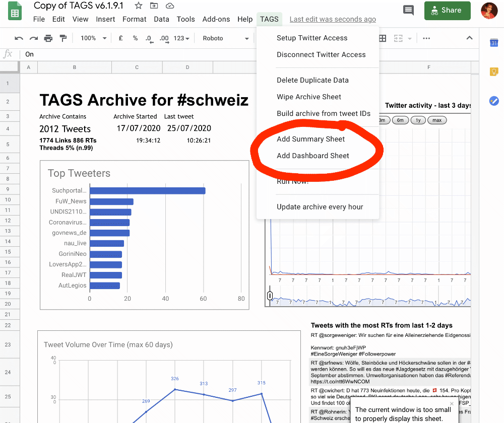Select Setup Twitter Access
Viewport: 504px width, 423px height.
318,38
